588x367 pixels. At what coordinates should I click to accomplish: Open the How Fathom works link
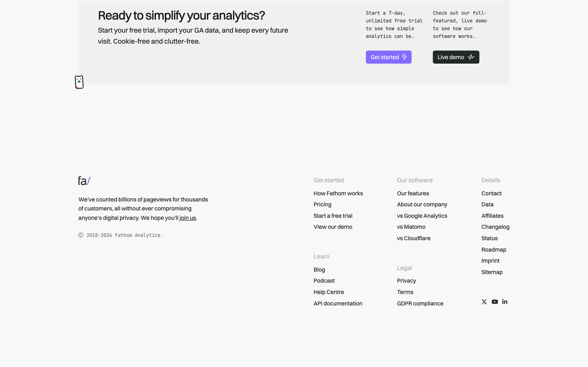(x=338, y=193)
